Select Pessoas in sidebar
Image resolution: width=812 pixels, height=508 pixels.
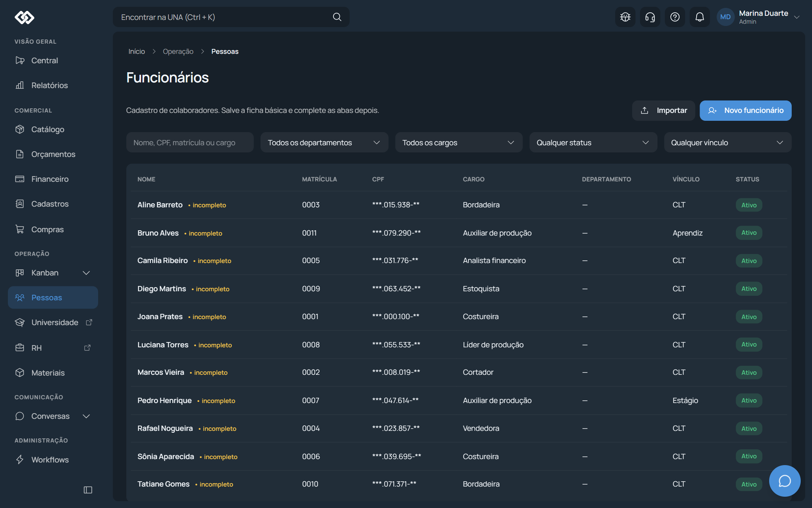(x=53, y=298)
